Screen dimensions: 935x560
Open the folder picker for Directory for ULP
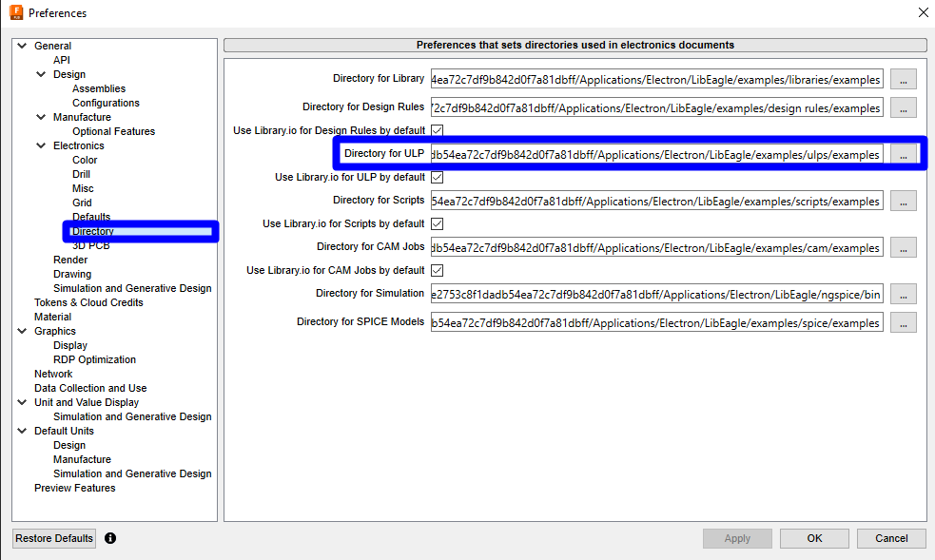coord(903,153)
